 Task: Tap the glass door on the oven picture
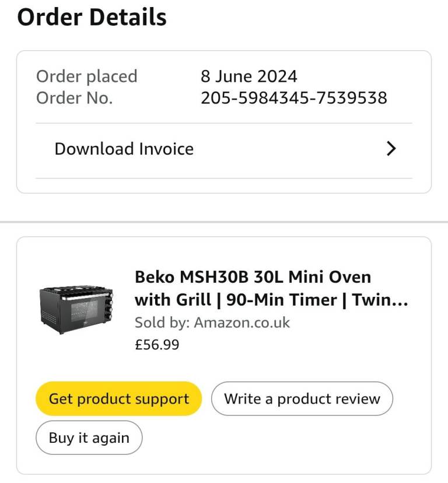(85, 311)
